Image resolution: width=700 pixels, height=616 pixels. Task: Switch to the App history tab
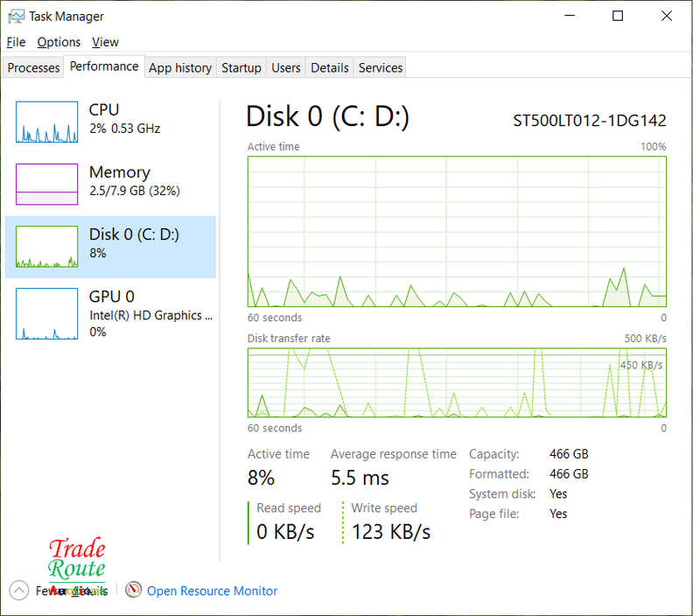click(179, 67)
